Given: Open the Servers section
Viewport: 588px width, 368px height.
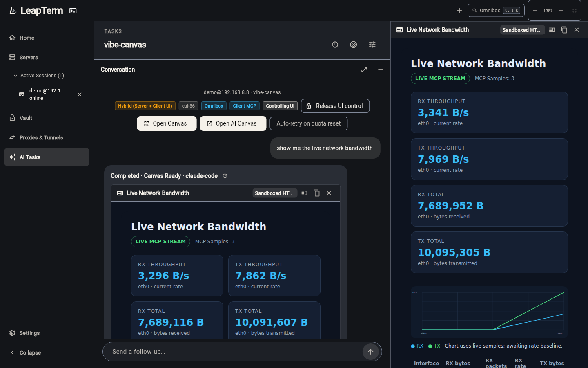Looking at the screenshot, I should (x=47, y=58).
